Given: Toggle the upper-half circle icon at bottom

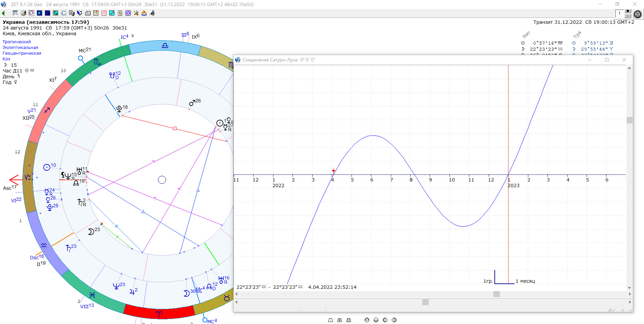Looking at the screenshot, I should pos(367,320).
